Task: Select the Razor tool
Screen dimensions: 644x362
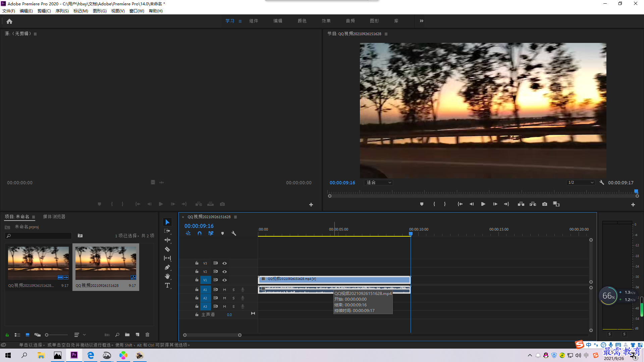Action: (167, 249)
